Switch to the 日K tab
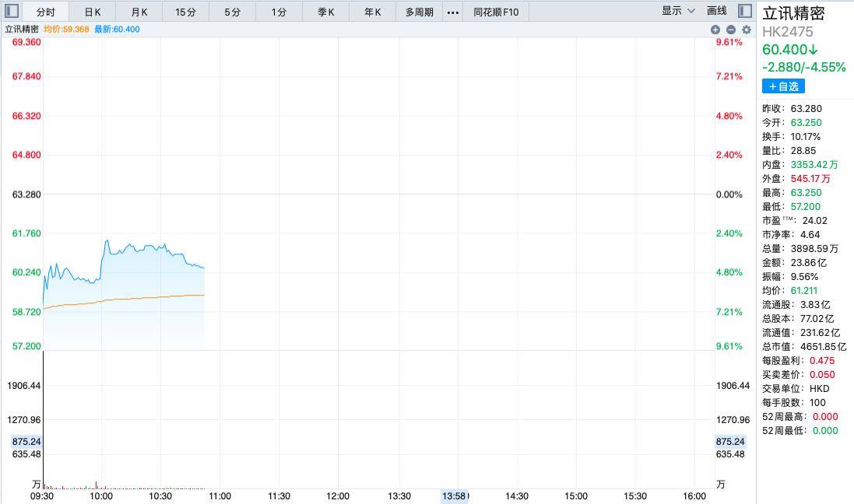 [x=93, y=12]
